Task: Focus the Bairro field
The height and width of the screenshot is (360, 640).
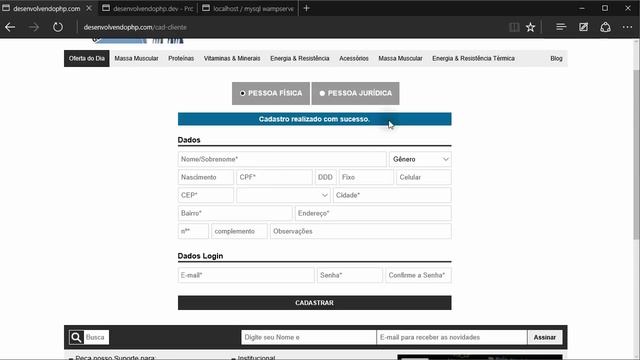Action: coord(235,213)
